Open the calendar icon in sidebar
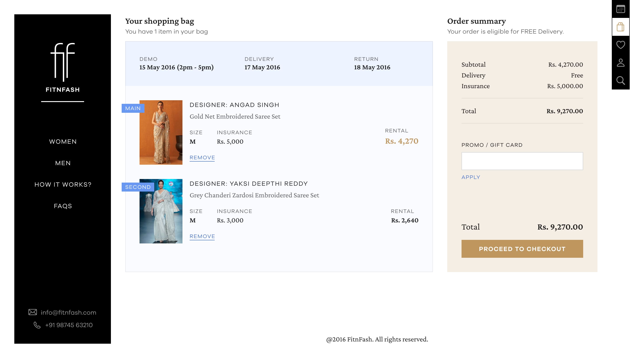644x358 pixels. tap(620, 9)
